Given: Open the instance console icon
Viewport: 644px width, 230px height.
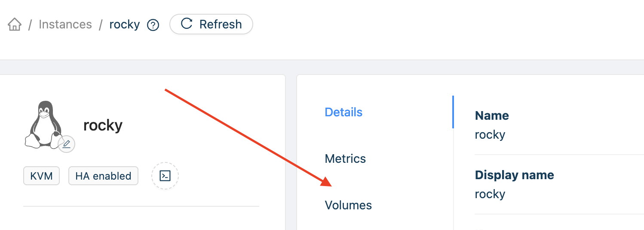Looking at the screenshot, I should pos(165,176).
